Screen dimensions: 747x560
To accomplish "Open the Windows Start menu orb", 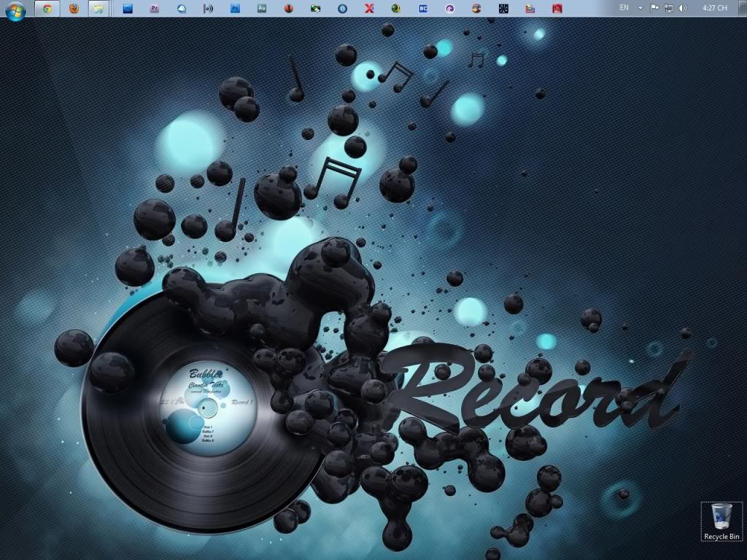I will (15, 9).
